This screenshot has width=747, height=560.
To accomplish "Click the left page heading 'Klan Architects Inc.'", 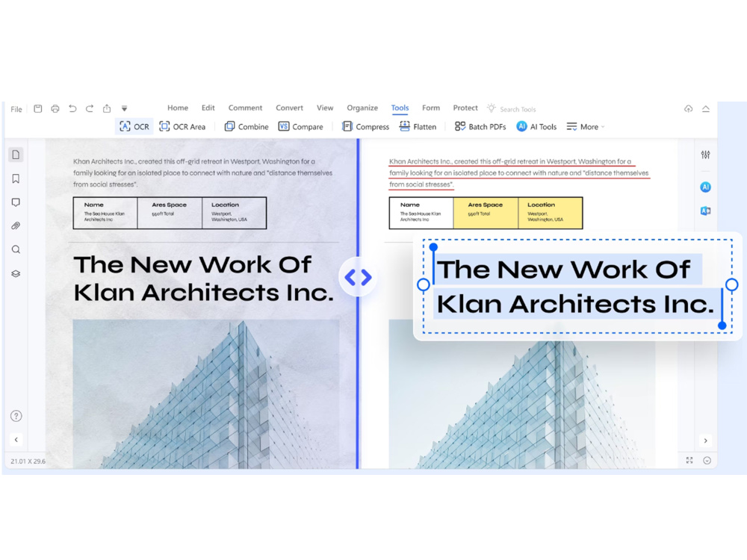I will [x=204, y=293].
